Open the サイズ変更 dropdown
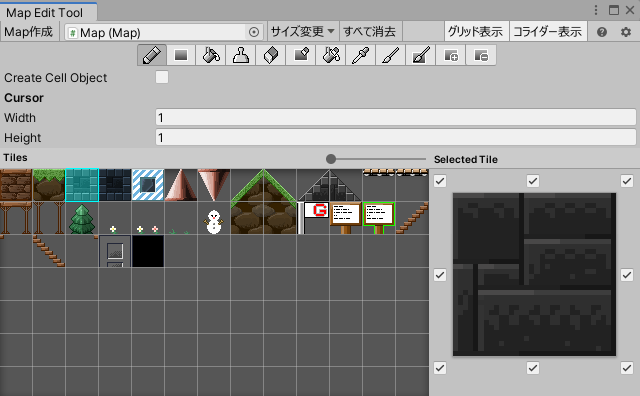 coord(303,31)
